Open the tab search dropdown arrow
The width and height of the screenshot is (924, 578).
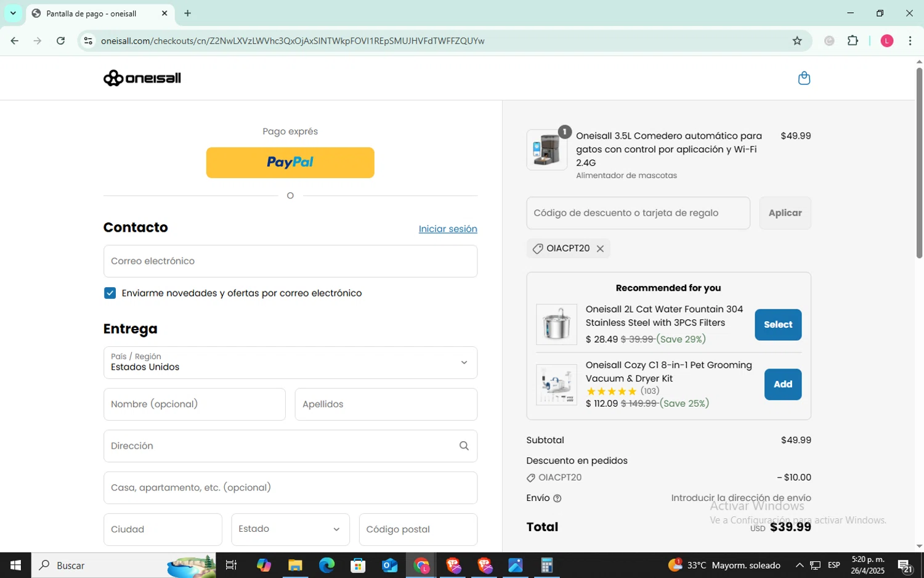coord(13,13)
